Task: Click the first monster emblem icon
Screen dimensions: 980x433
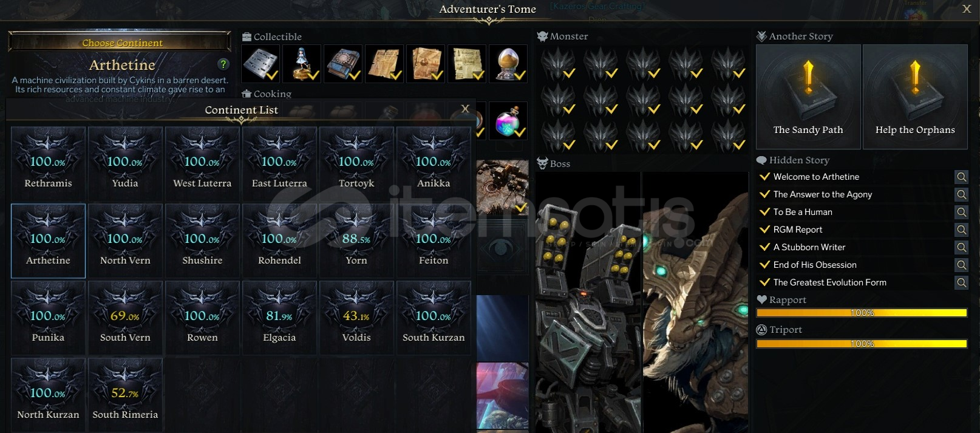Action: (558, 64)
